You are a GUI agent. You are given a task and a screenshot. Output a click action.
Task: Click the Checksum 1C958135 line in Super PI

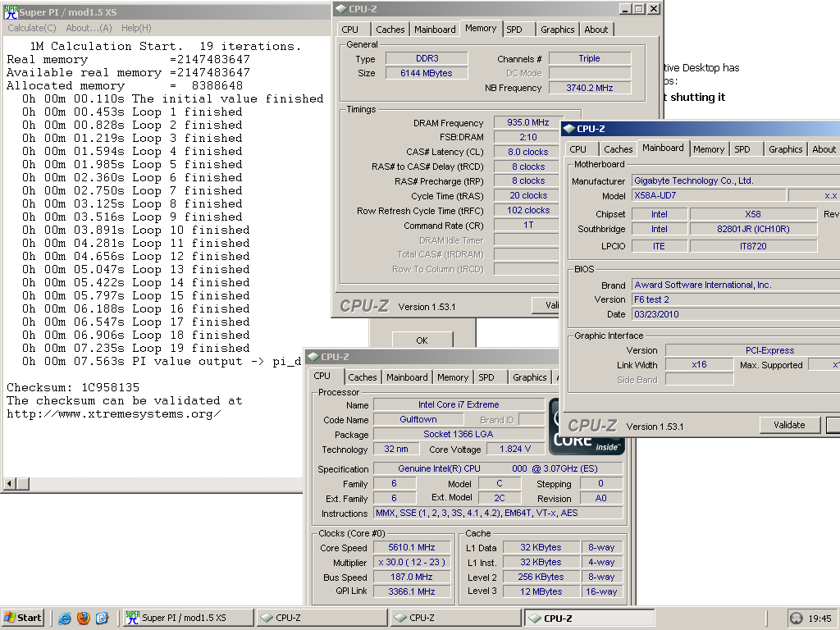pyautogui.click(x=73, y=387)
